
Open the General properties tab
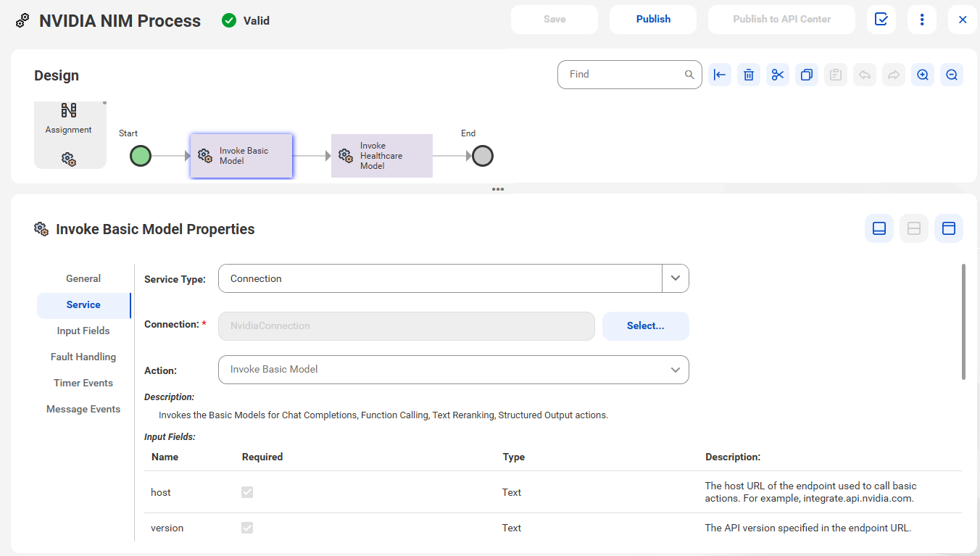[x=83, y=278]
